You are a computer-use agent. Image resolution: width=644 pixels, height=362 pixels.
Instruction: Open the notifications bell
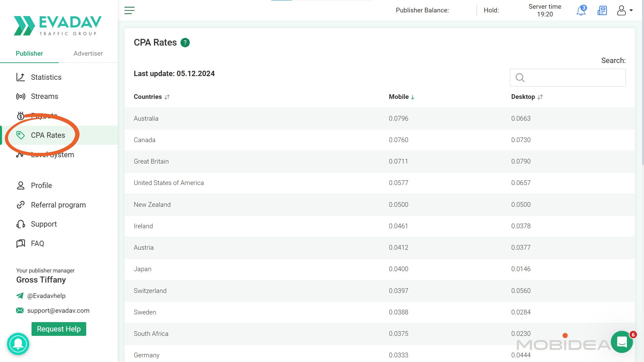[x=581, y=10]
